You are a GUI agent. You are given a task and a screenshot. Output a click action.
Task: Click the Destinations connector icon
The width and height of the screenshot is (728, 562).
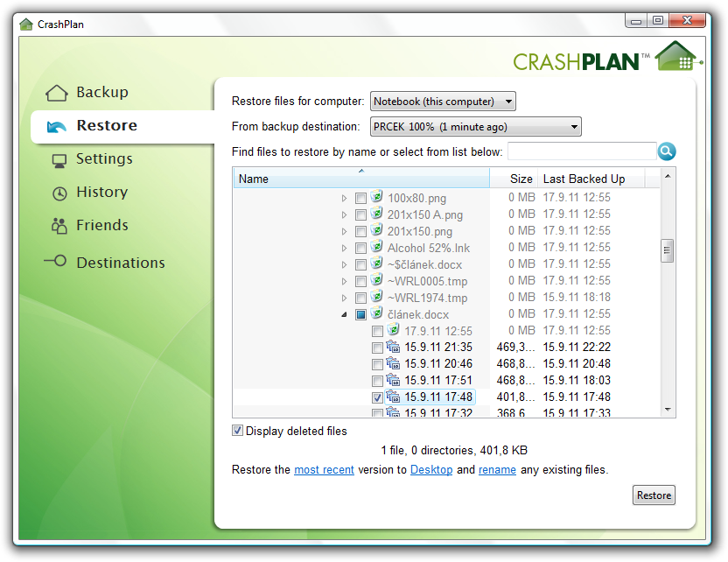(55, 261)
